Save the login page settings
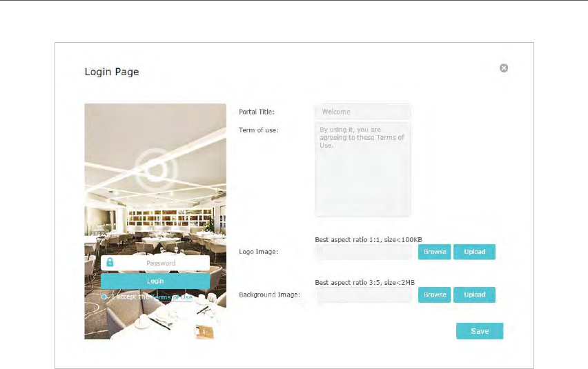This screenshot has height=369, width=588. click(x=480, y=331)
